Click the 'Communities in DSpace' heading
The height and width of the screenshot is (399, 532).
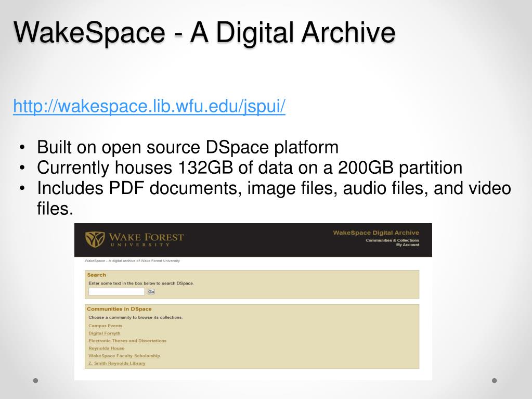[119, 309]
